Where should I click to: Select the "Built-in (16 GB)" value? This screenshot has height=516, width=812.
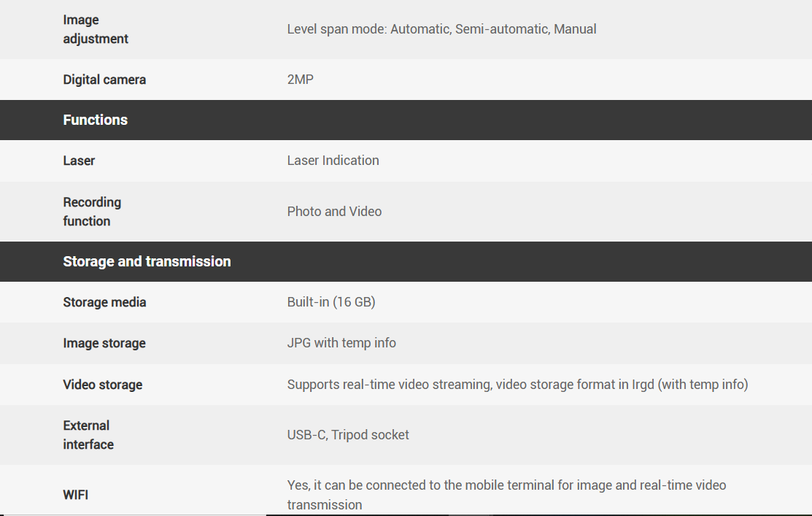331,302
